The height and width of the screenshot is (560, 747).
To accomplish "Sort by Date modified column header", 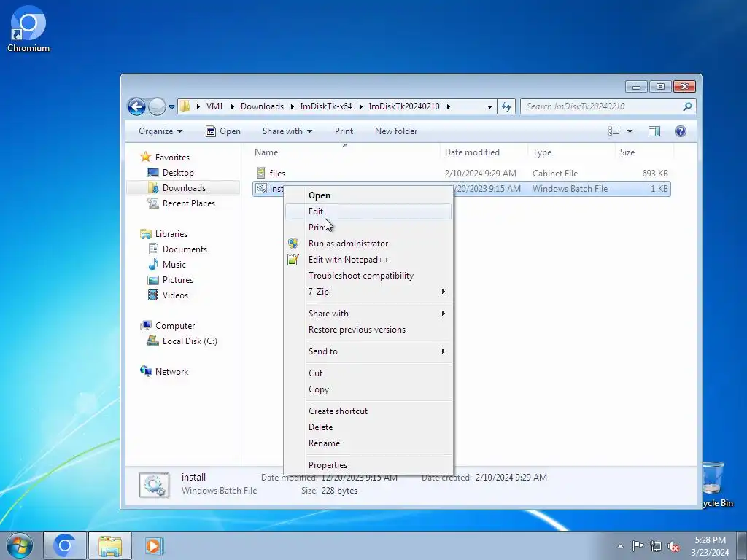I will [x=472, y=152].
